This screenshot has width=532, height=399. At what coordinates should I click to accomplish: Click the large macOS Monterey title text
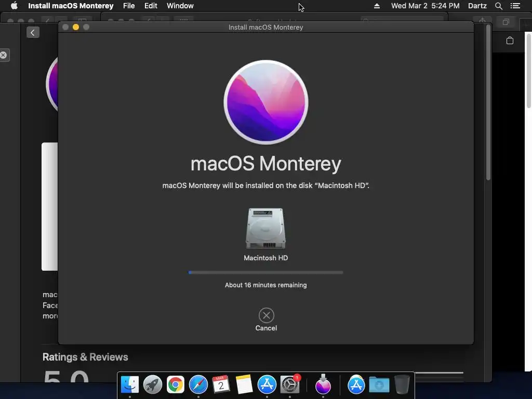coord(265,164)
